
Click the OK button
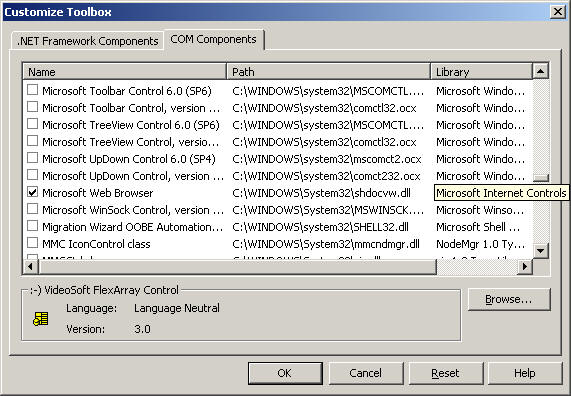coord(285,373)
